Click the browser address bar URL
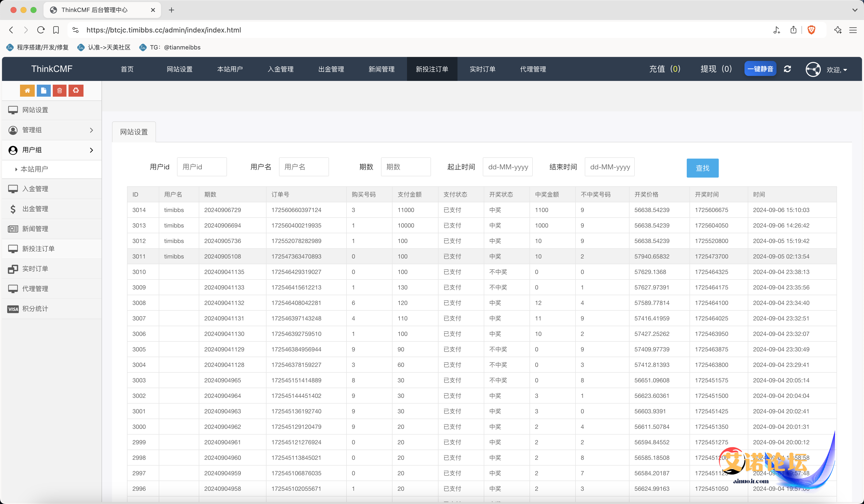The width and height of the screenshot is (864, 504). coord(163,30)
